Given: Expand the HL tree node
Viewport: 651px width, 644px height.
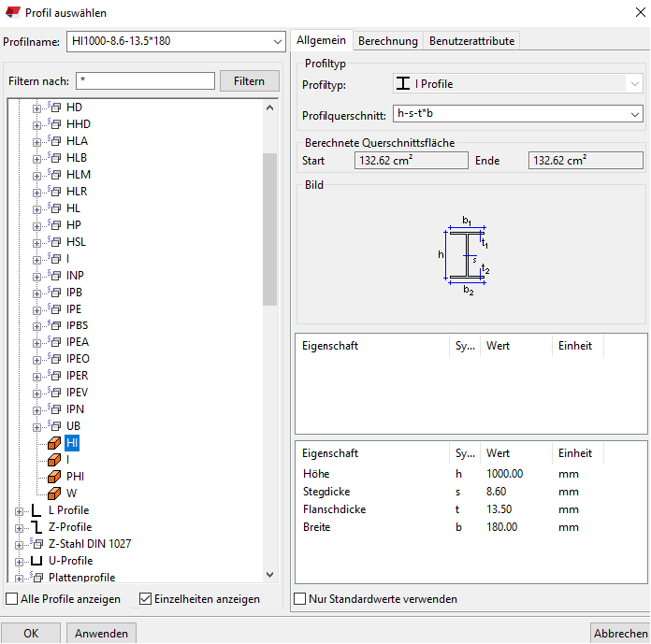Looking at the screenshot, I should [37, 209].
